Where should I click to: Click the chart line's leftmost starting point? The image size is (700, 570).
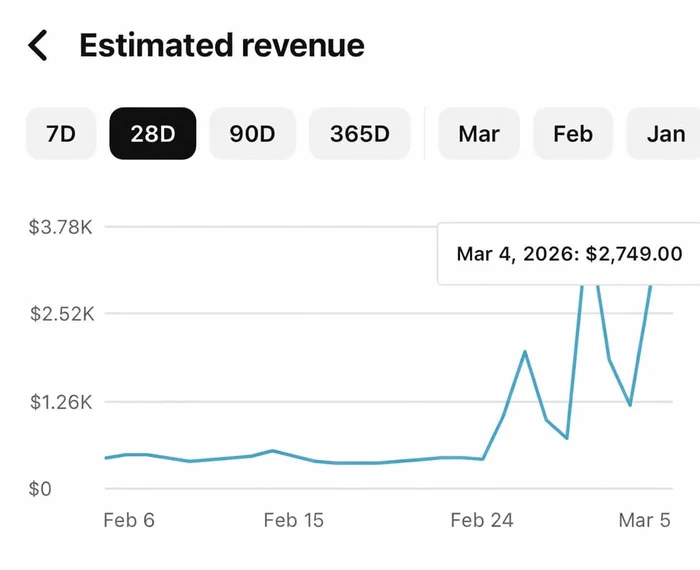coord(105,458)
